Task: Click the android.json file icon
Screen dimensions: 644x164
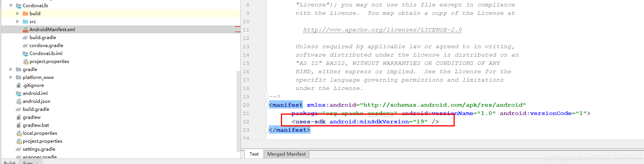Action: coord(19,101)
